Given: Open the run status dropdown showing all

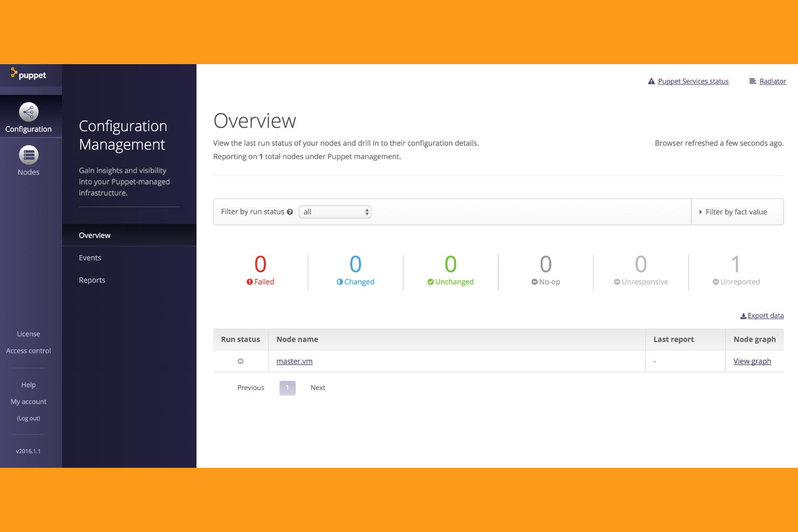Looking at the screenshot, I should pyautogui.click(x=335, y=211).
